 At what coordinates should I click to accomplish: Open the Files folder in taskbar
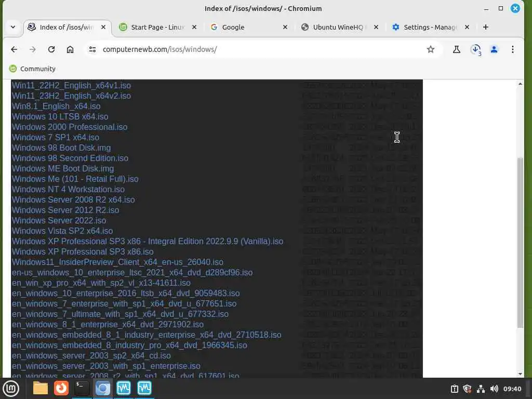click(41, 389)
